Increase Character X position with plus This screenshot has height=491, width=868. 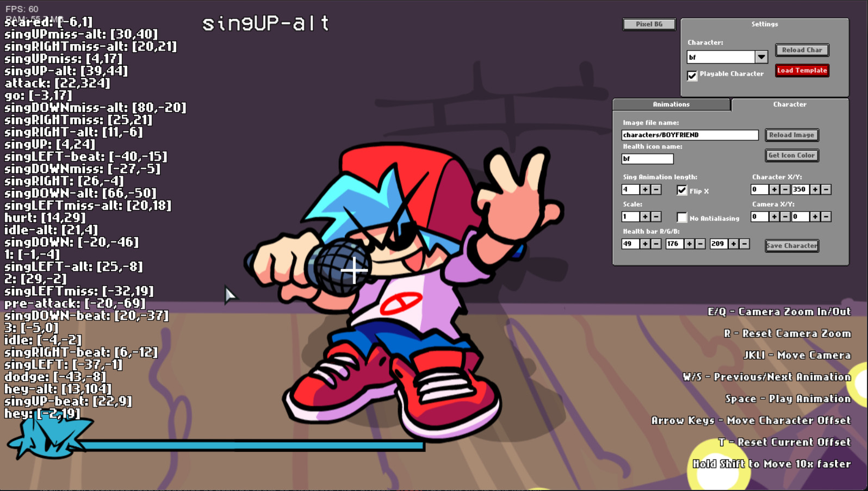(774, 190)
